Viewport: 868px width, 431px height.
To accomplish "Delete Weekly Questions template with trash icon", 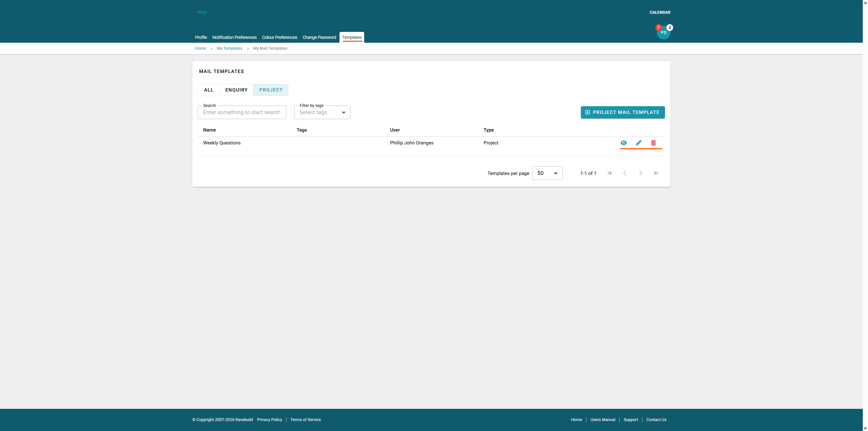I will click(653, 143).
